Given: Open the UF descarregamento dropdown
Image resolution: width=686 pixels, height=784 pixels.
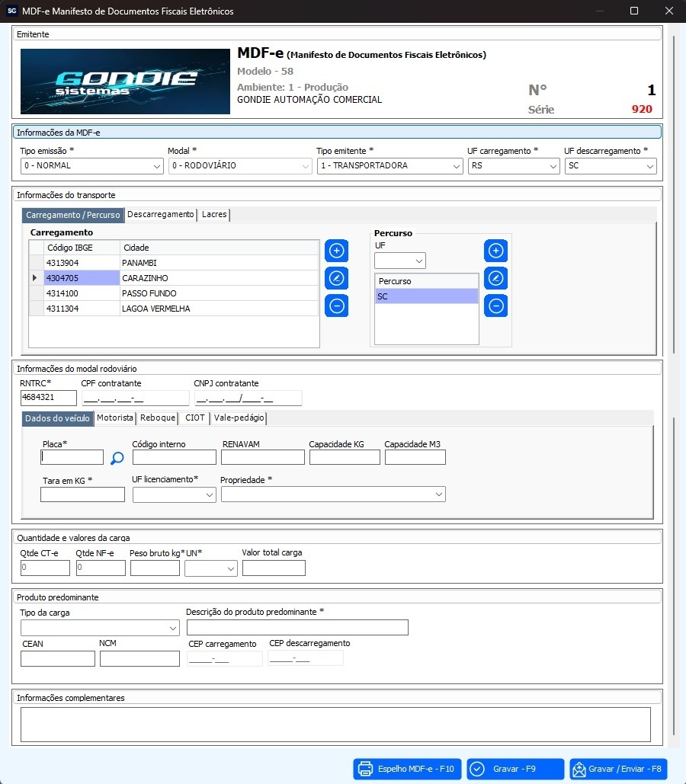Looking at the screenshot, I should coord(611,166).
